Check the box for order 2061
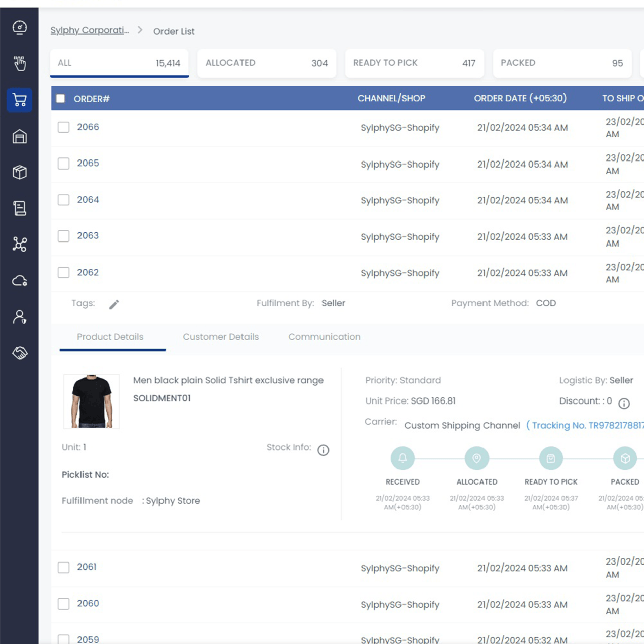Viewport: 644px width, 644px height. [x=63, y=568]
